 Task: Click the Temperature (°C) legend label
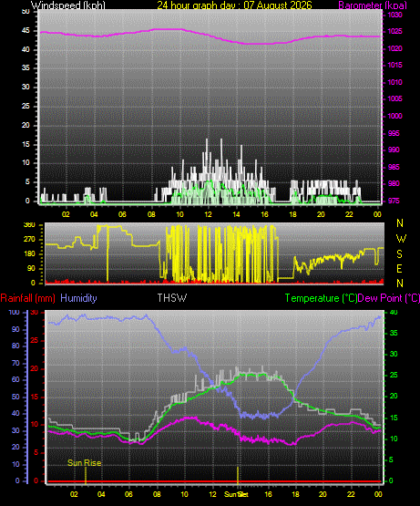(x=321, y=298)
